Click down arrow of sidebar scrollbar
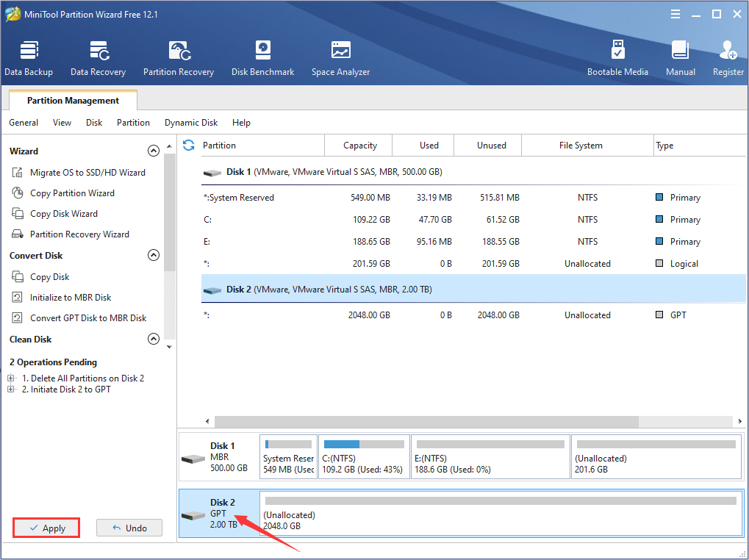This screenshot has width=749, height=560. pos(169,347)
